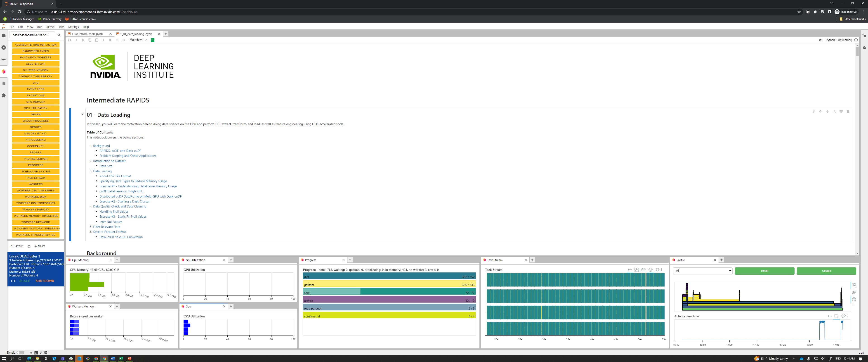868x362 pixels.
Task: Click the restart kernel icon in toolbar
Action: tap(117, 40)
